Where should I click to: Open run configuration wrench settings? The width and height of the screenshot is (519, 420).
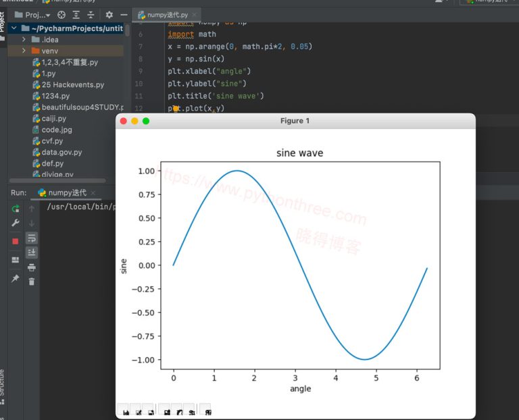tap(16, 224)
